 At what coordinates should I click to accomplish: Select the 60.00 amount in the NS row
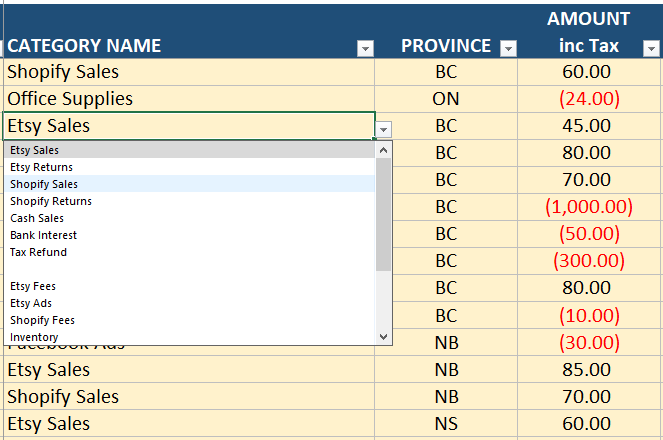tap(588, 424)
